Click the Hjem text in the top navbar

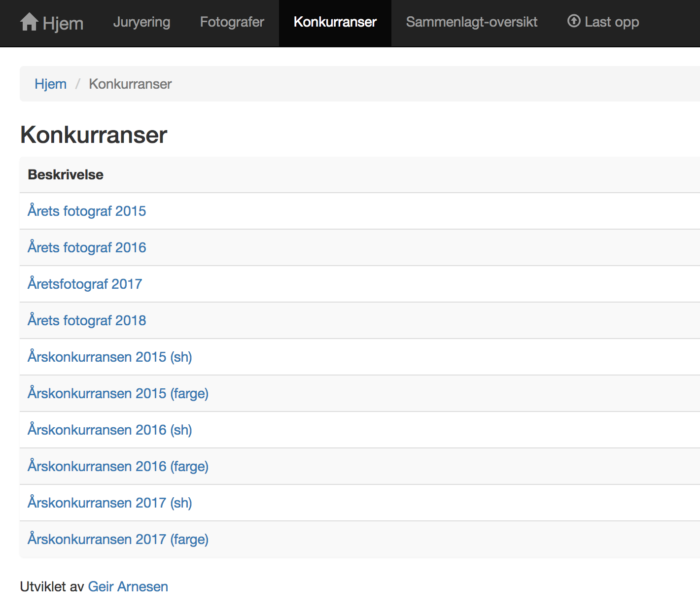click(x=63, y=23)
